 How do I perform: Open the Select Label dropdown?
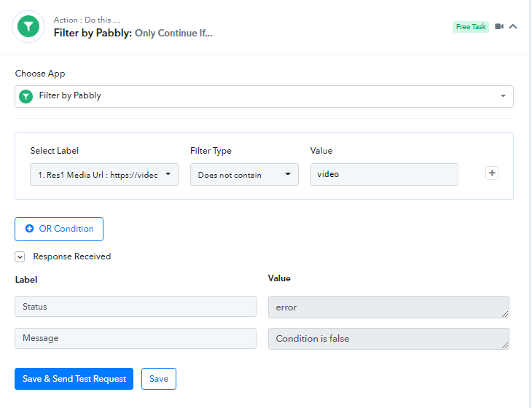click(104, 175)
